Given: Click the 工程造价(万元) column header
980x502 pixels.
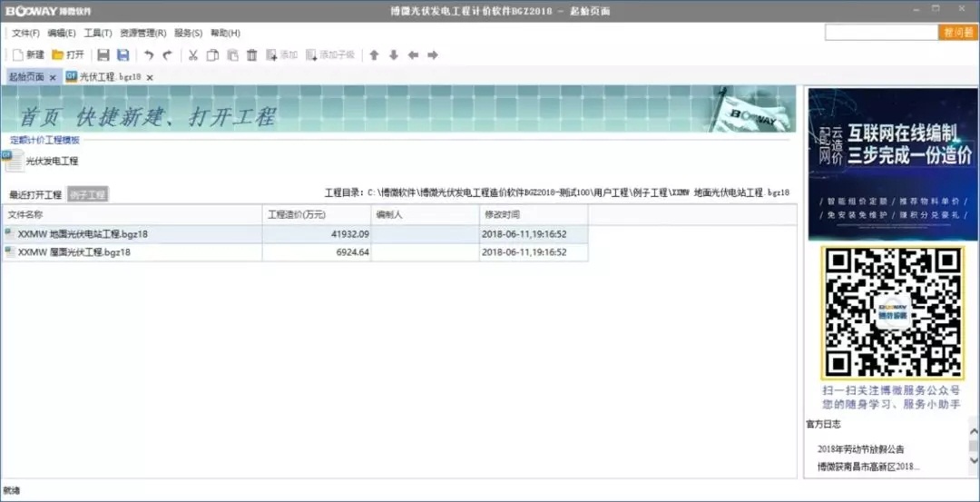Looking at the screenshot, I should 317,214.
